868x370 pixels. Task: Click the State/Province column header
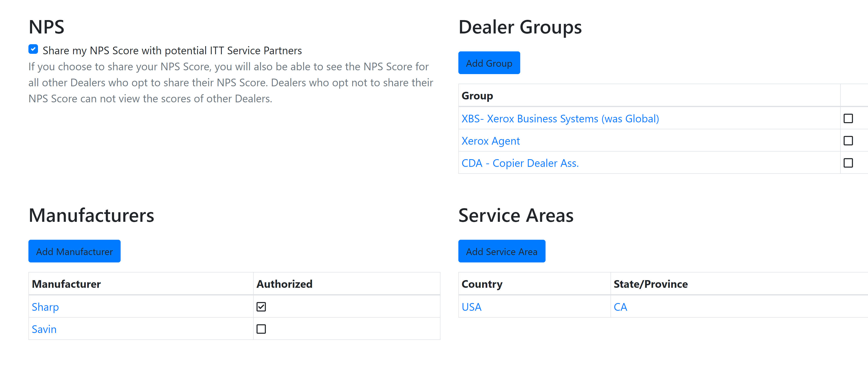pos(650,284)
